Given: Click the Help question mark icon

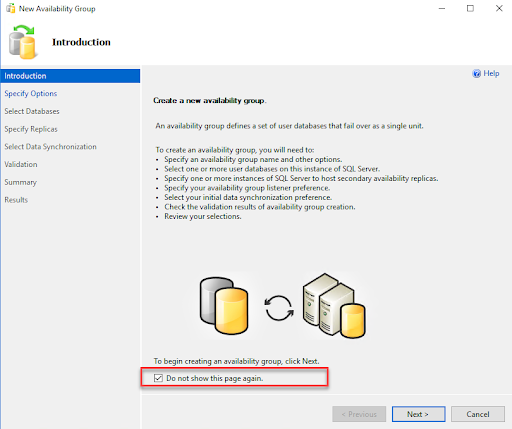Looking at the screenshot, I should (x=476, y=74).
